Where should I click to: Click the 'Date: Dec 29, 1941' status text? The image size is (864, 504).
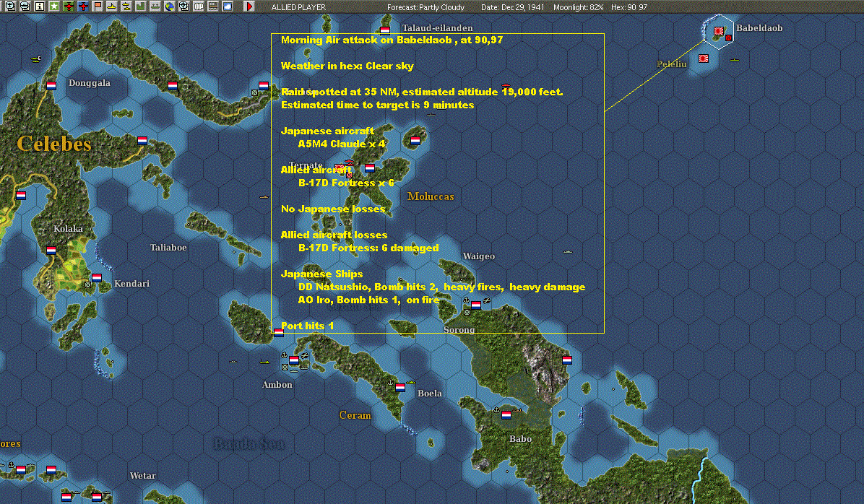coord(512,7)
